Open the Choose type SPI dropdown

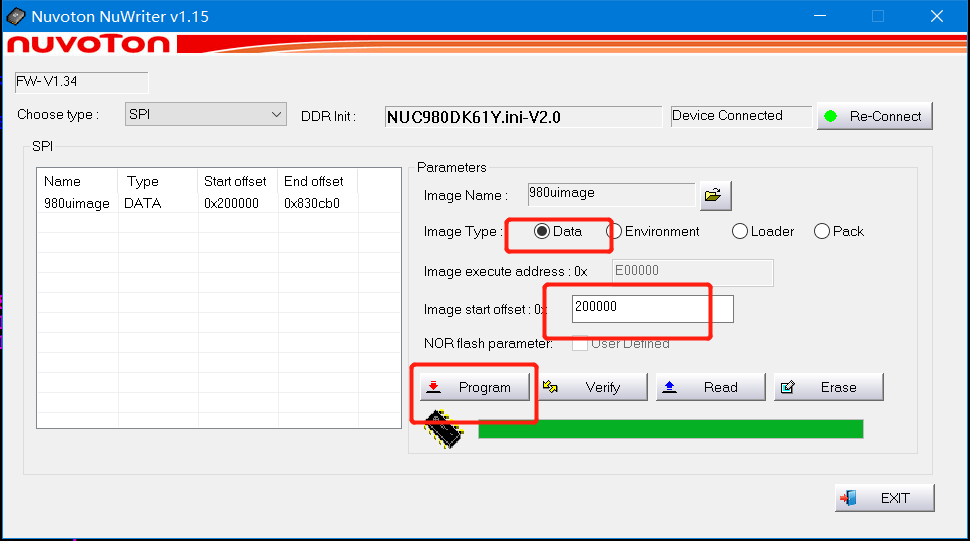[x=205, y=114]
